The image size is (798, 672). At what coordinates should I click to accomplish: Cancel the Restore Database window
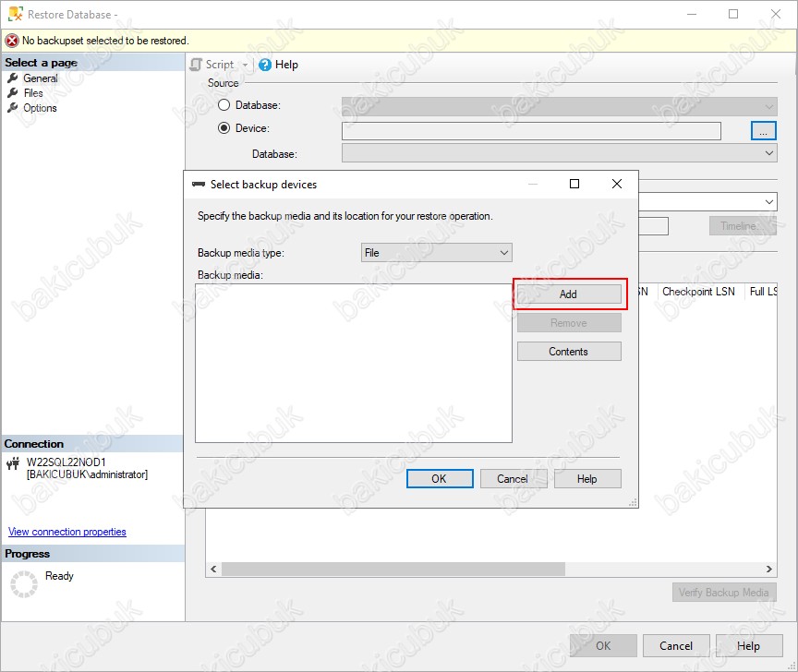[676, 646]
